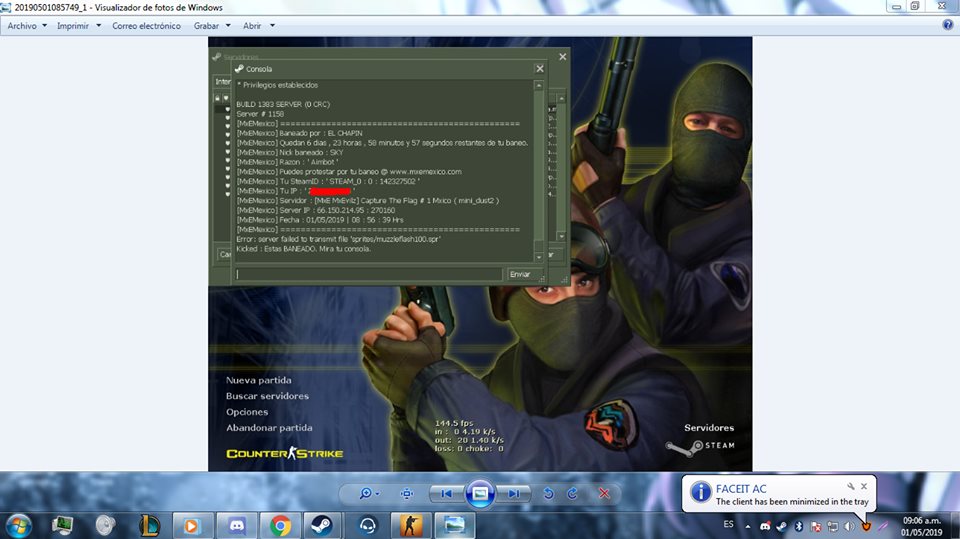
Task: Expand the zoom magnifier dropdown arrow
Action: [x=378, y=494]
